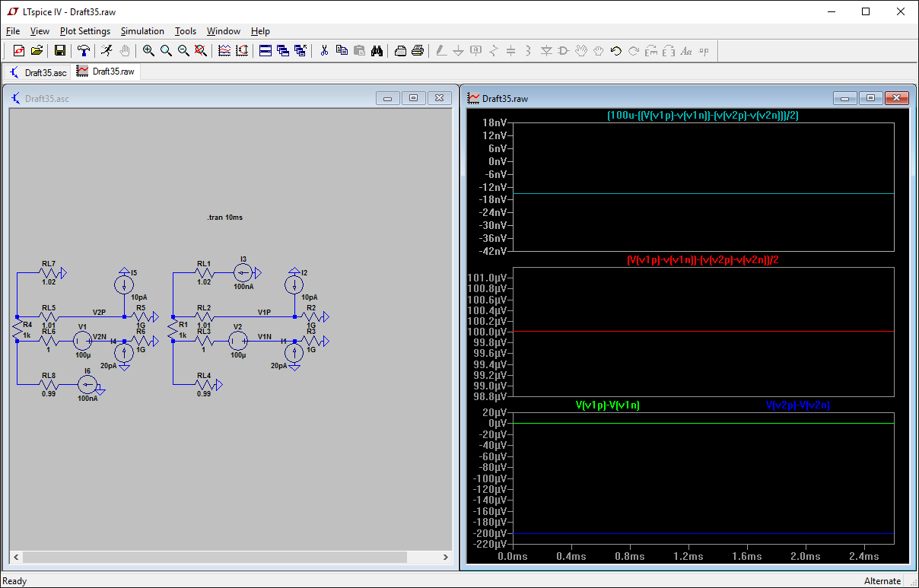Click the Zoom to Fit icon
This screenshot has width=919, height=588.
coord(201,51)
